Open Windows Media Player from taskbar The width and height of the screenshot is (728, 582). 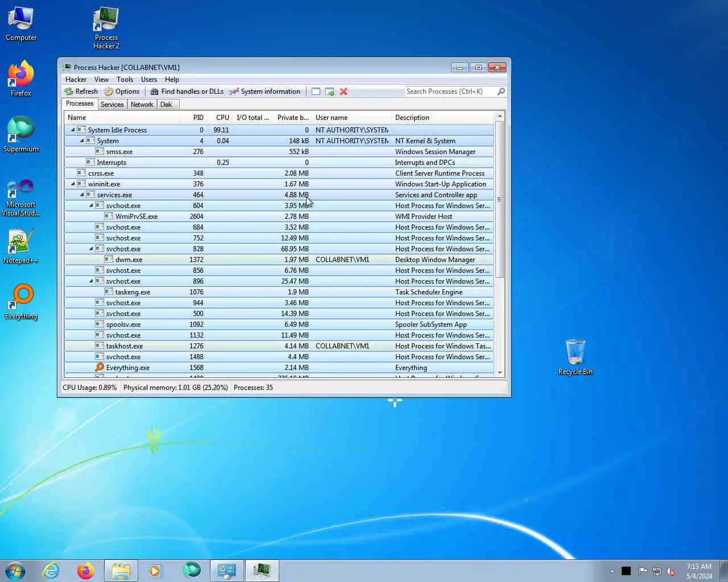pyautogui.click(x=155, y=571)
